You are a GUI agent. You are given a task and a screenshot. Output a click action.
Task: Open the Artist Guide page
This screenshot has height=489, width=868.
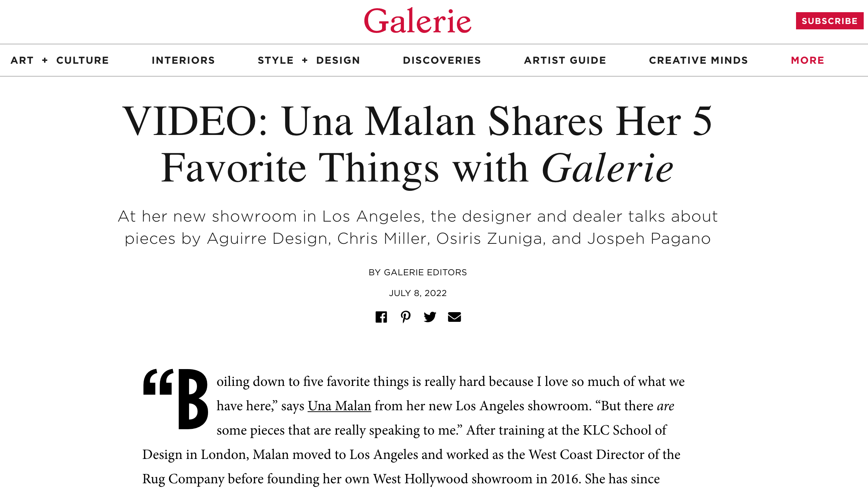565,60
